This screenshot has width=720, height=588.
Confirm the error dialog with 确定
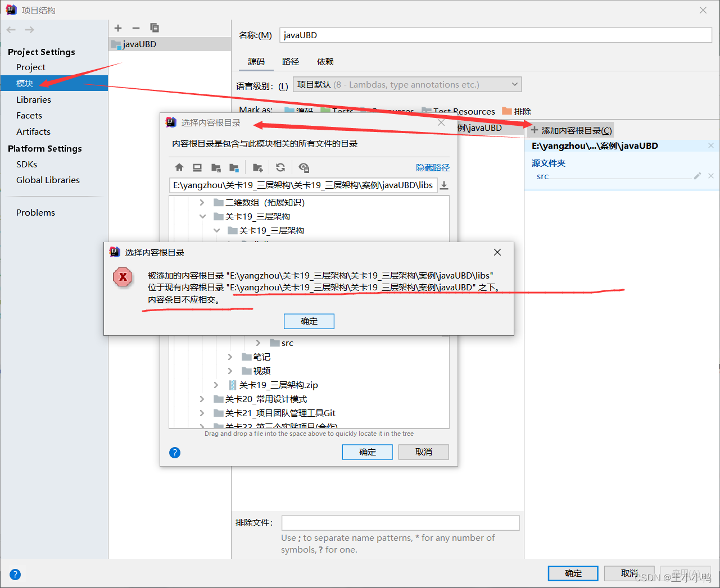pos(309,321)
